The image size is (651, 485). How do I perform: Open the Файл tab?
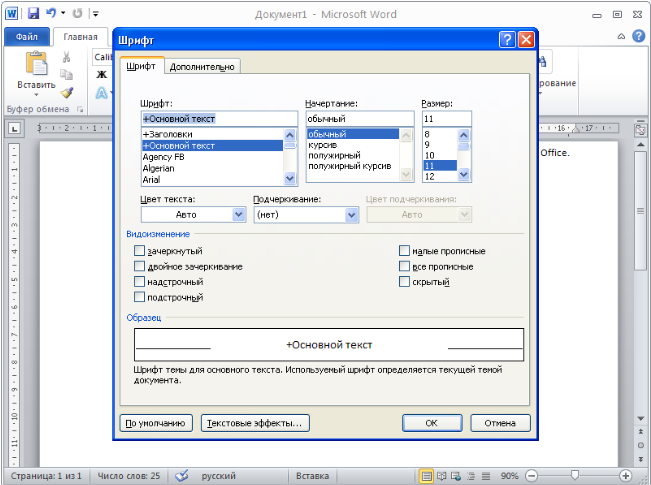27,37
